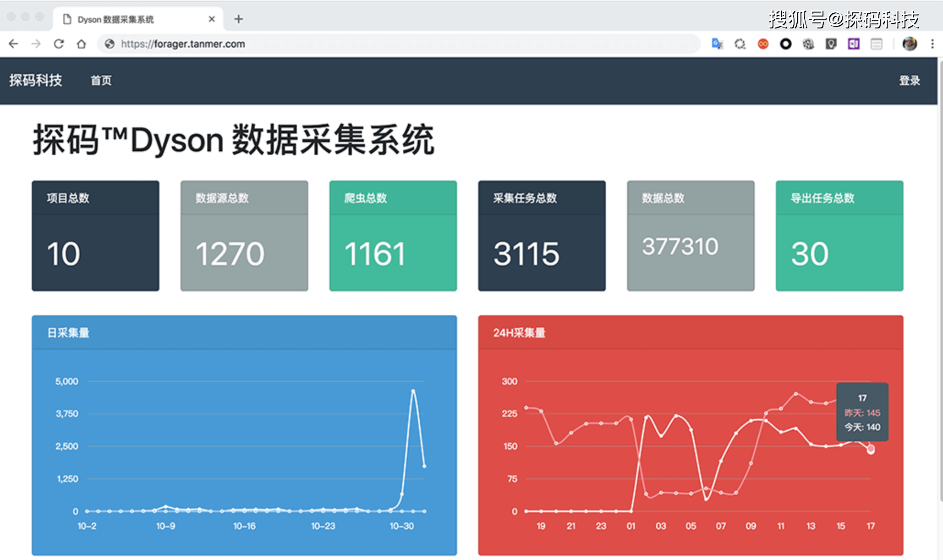This screenshot has height=560, width=943.
Task: Open the Chrome three-dot menu
Action: [x=932, y=44]
